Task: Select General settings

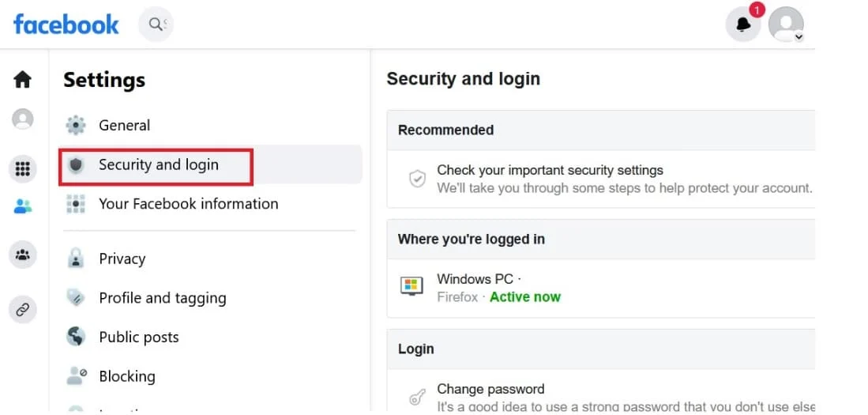Action: (x=210, y=125)
